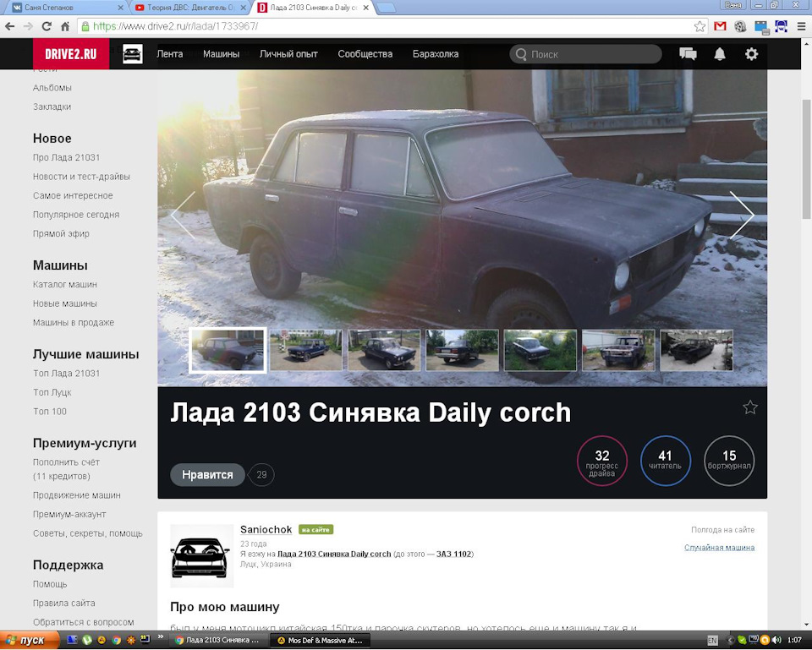
Task: Open 32 прогресс драйва circle
Action: pyautogui.click(x=601, y=461)
